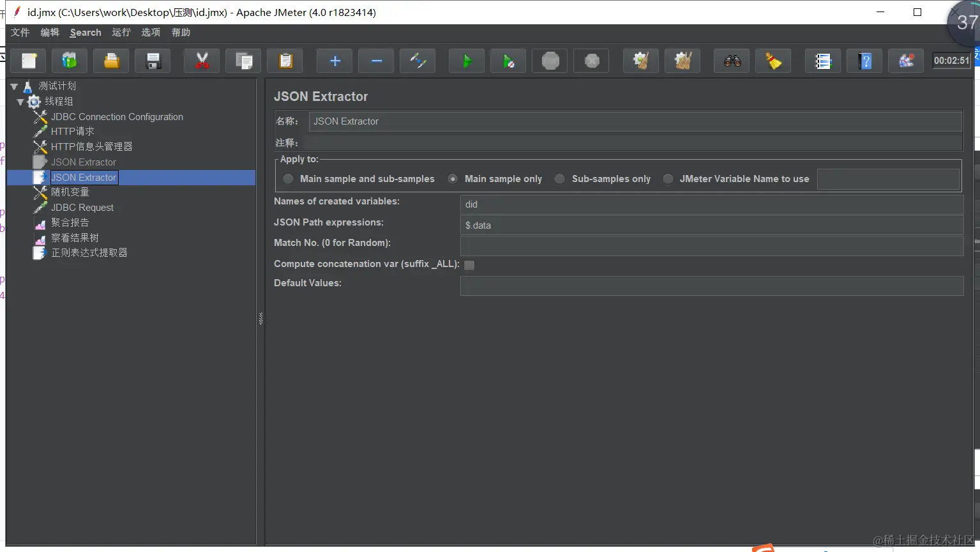Click the 名称 name input field
Screen dimensions: 980x552
635,121
